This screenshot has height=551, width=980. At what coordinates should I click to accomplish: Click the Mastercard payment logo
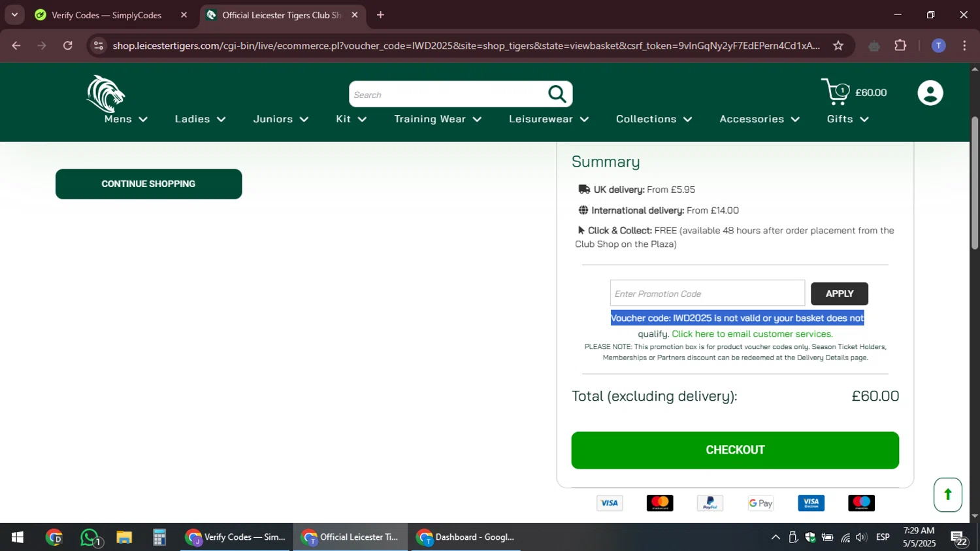tap(660, 503)
